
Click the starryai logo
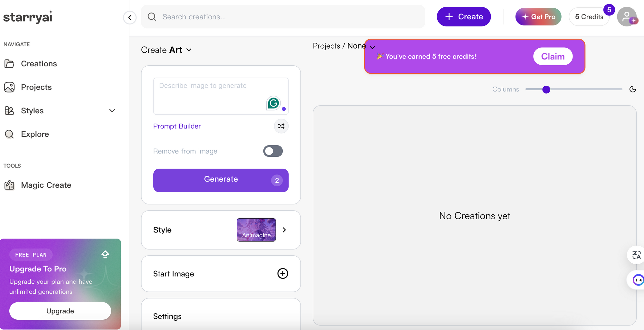pyautogui.click(x=28, y=17)
